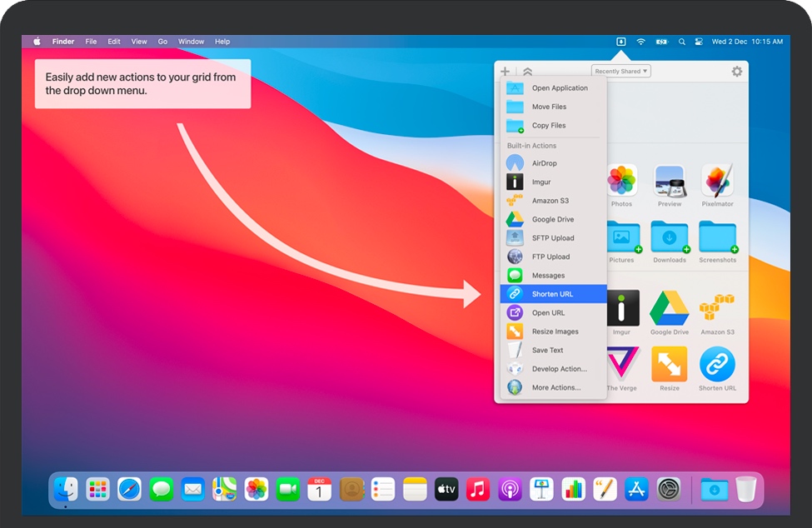Collapse the grid with double chevron
This screenshot has height=528, width=812.
[527, 72]
